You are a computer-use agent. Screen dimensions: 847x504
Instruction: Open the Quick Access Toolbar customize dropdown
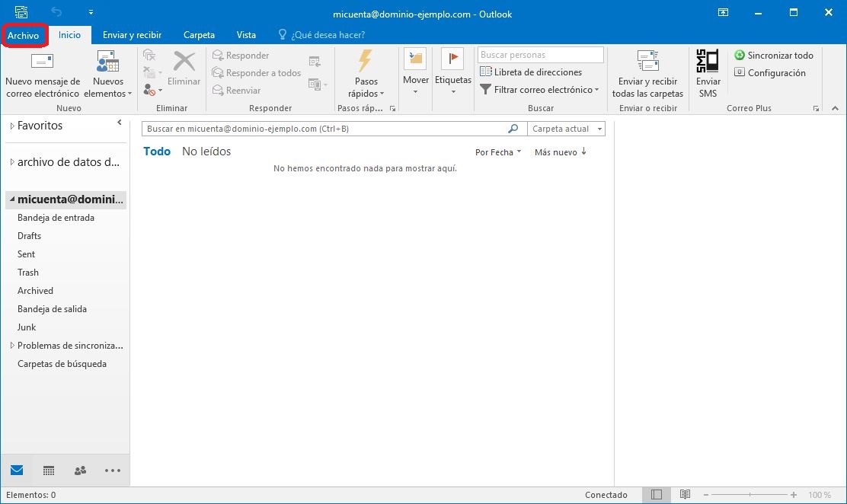tap(91, 12)
